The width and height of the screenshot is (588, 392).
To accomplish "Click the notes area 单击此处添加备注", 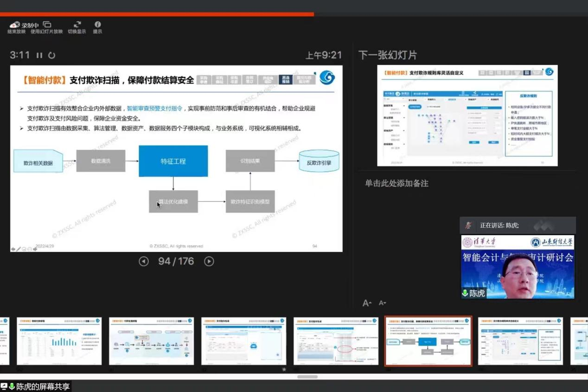I will pyautogui.click(x=396, y=183).
